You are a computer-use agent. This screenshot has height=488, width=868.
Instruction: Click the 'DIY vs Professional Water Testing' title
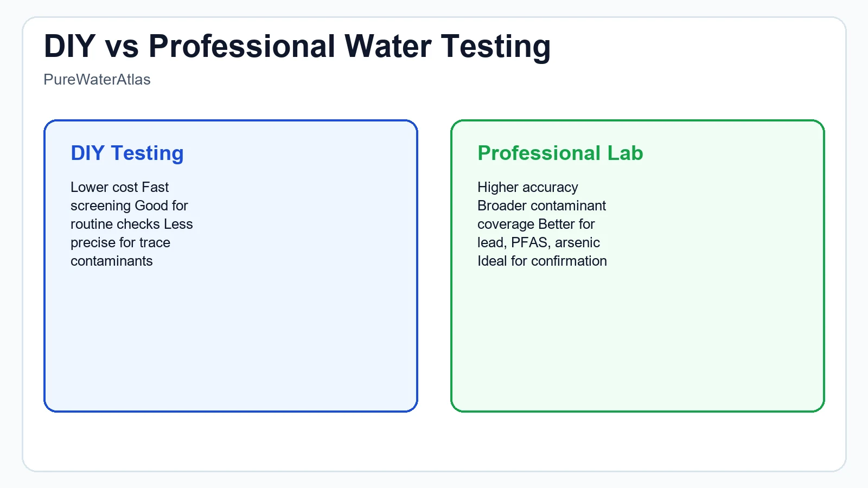coord(297,46)
